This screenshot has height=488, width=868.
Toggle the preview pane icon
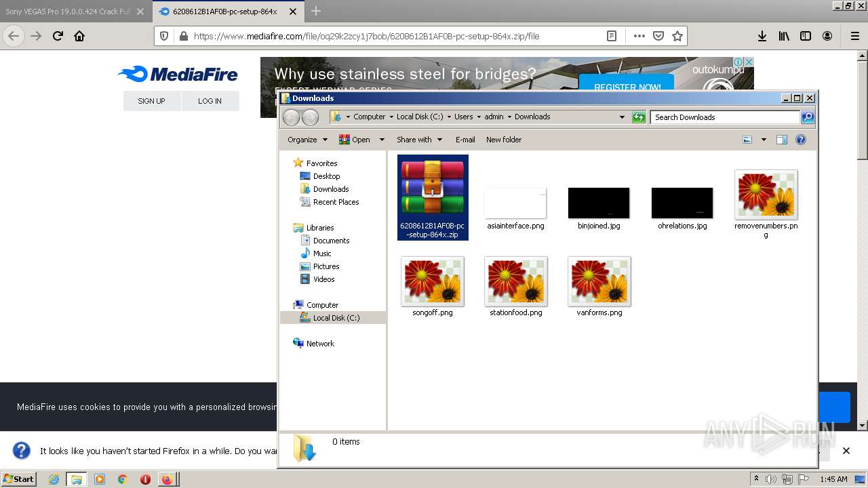coord(782,140)
